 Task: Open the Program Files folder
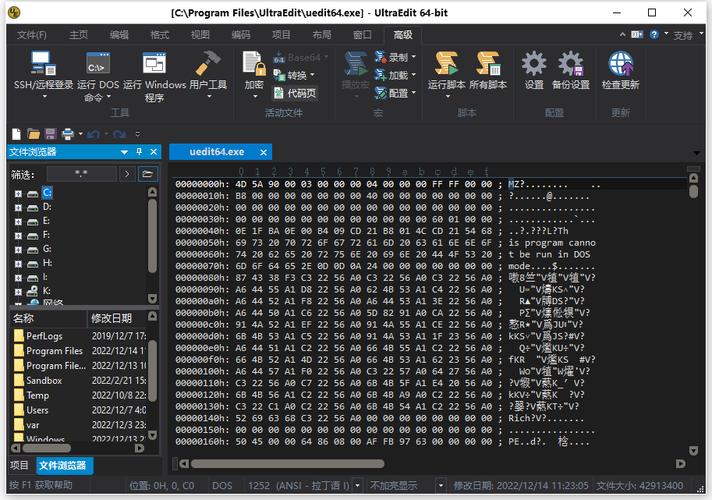pyautogui.click(x=54, y=351)
